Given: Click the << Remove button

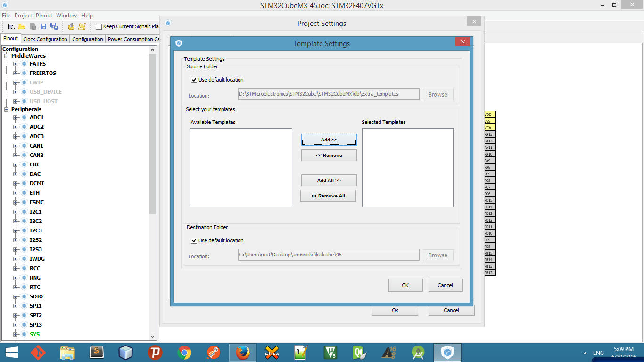Looking at the screenshot, I should pyautogui.click(x=329, y=155).
